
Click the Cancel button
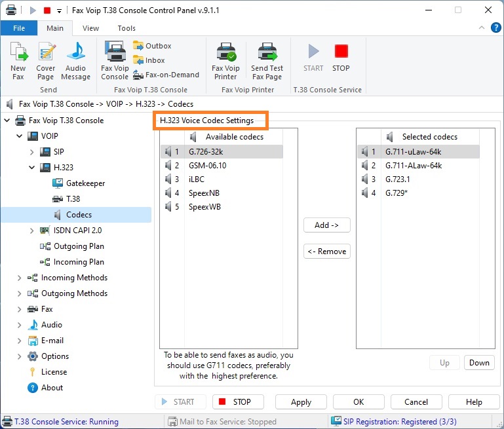pos(416,402)
